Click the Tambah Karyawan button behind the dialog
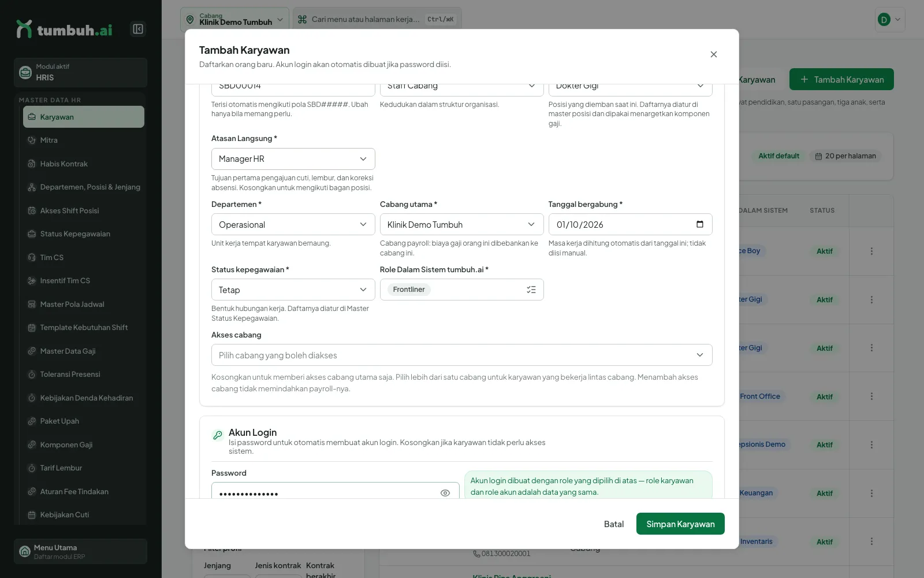Image resolution: width=924 pixels, height=578 pixels. 841,79
